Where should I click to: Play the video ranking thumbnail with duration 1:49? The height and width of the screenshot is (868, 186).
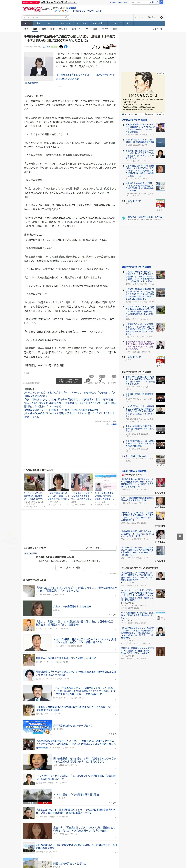point(160,409)
